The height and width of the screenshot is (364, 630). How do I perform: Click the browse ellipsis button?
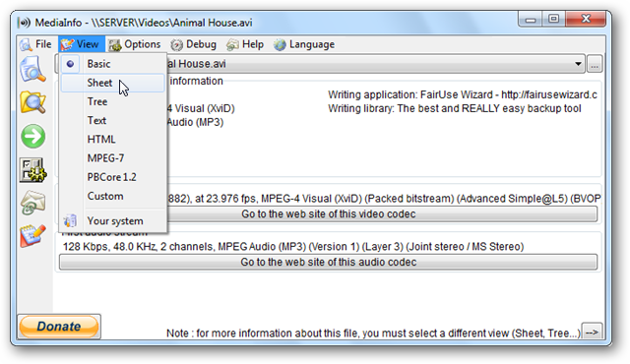[595, 64]
